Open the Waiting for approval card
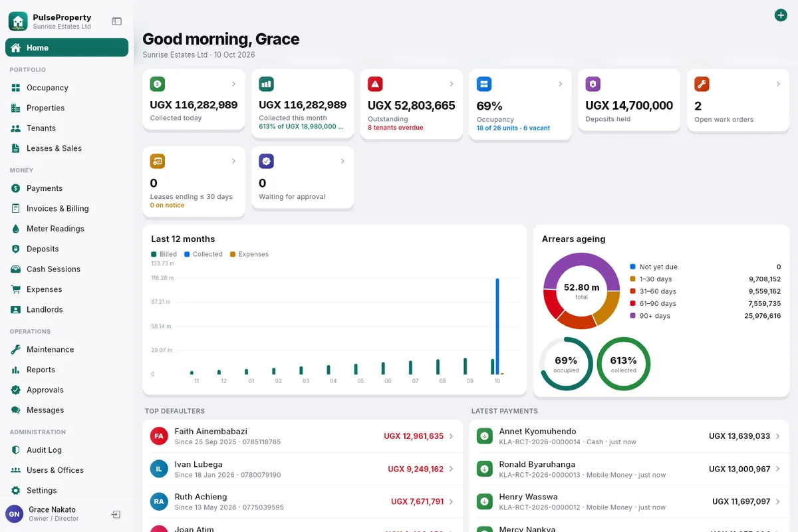 303,178
